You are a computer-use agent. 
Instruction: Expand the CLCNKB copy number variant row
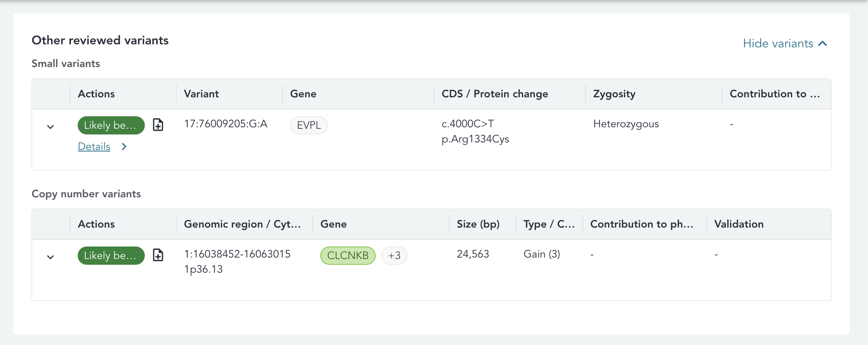[50, 257]
